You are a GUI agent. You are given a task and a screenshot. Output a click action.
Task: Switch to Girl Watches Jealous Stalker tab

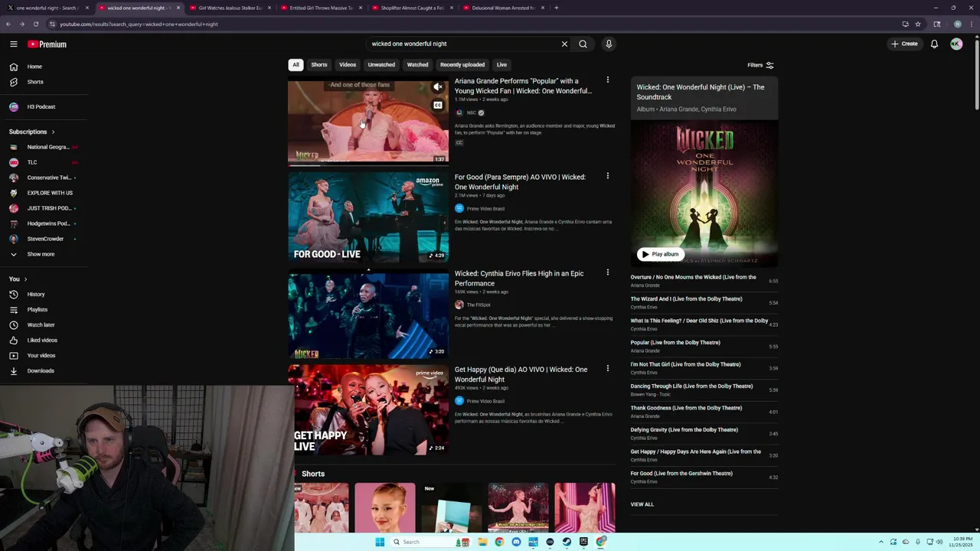(230, 8)
